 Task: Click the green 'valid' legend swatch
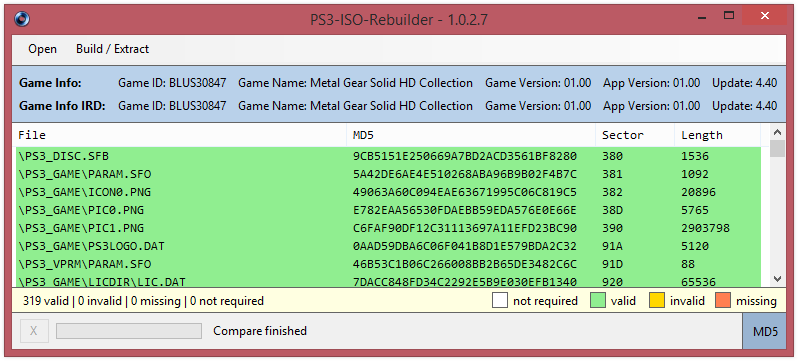tap(598, 301)
